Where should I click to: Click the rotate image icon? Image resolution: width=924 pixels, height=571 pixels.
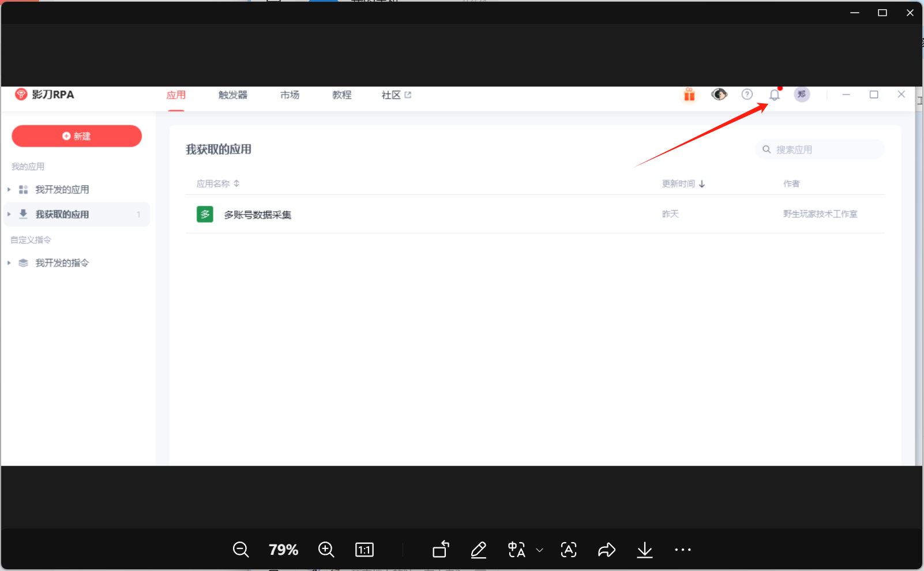[x=441, y=550]
